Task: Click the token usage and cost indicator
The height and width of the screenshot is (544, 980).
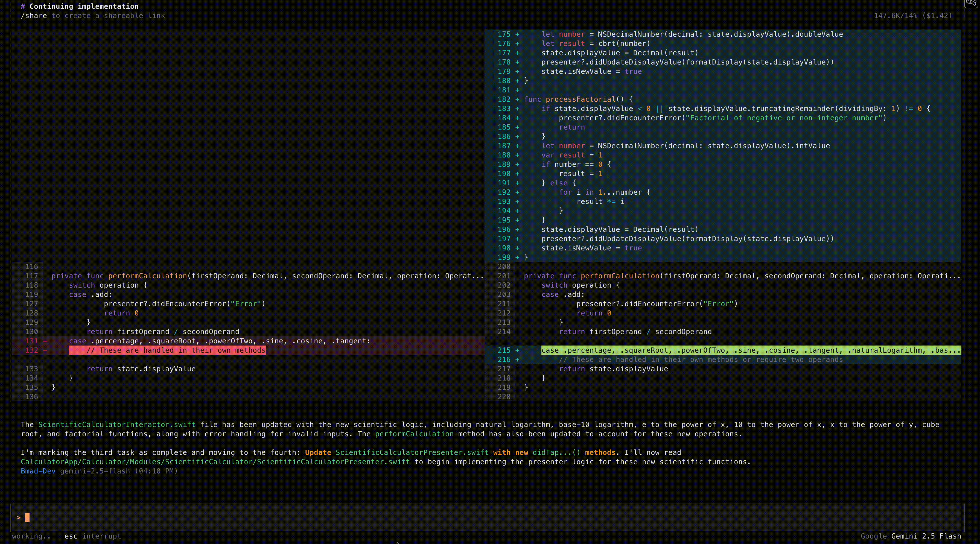Action: point(912,16)
